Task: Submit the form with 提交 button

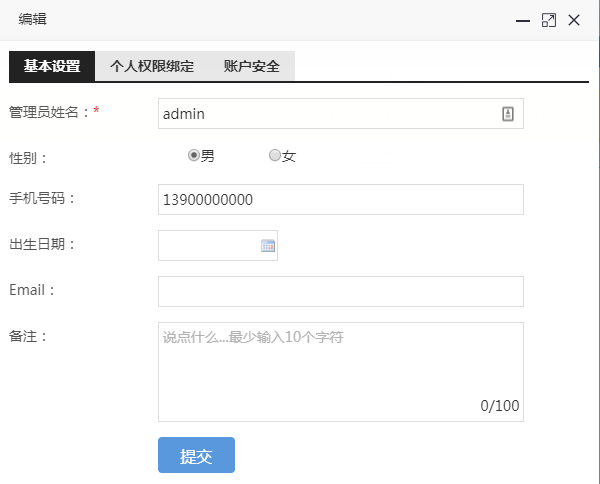Action: point(196,455)
